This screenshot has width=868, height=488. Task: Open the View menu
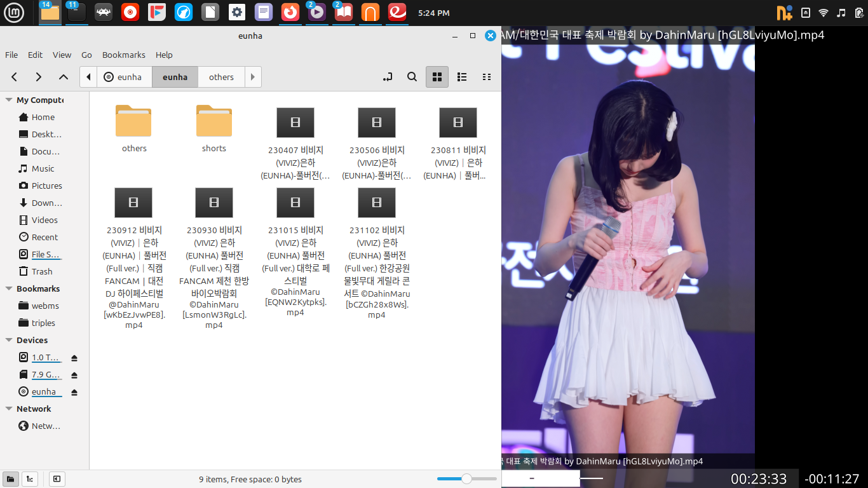coord(62,55)
